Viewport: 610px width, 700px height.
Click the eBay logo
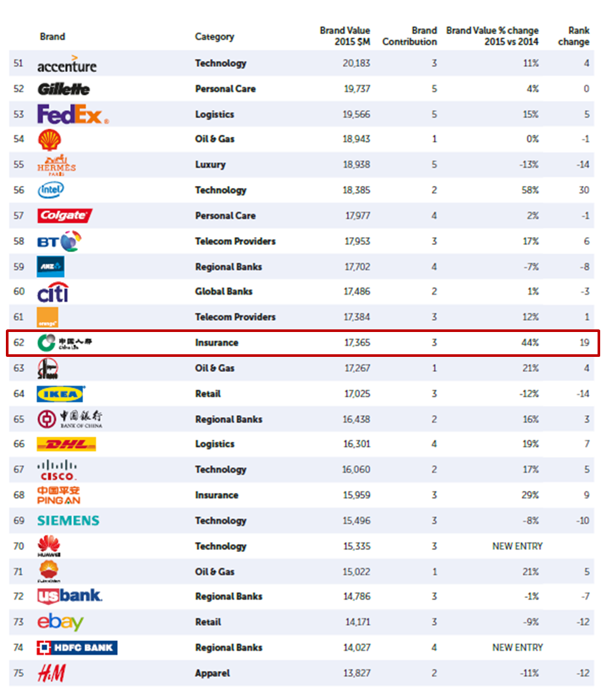click(x=60, y=622)
